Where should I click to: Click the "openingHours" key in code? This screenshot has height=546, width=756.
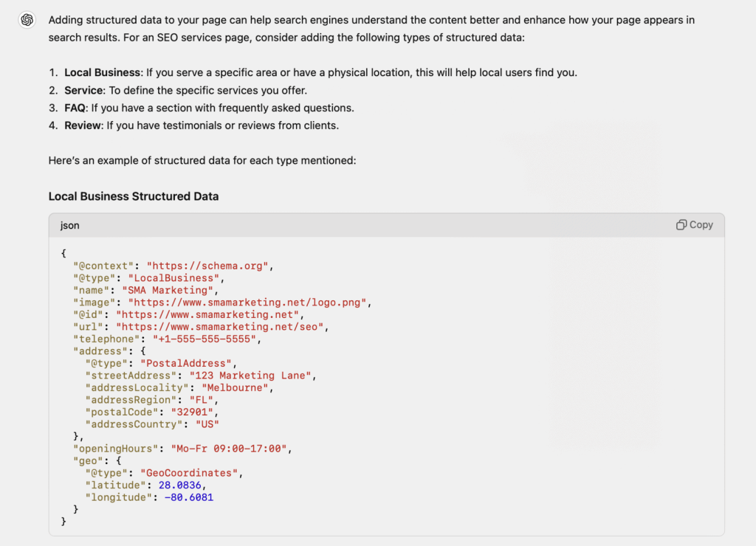[x=116, y=449]
